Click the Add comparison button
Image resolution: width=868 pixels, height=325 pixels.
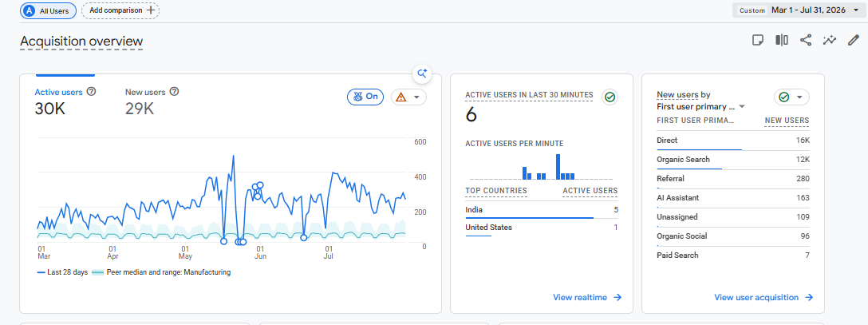click(x=120, y=10)
